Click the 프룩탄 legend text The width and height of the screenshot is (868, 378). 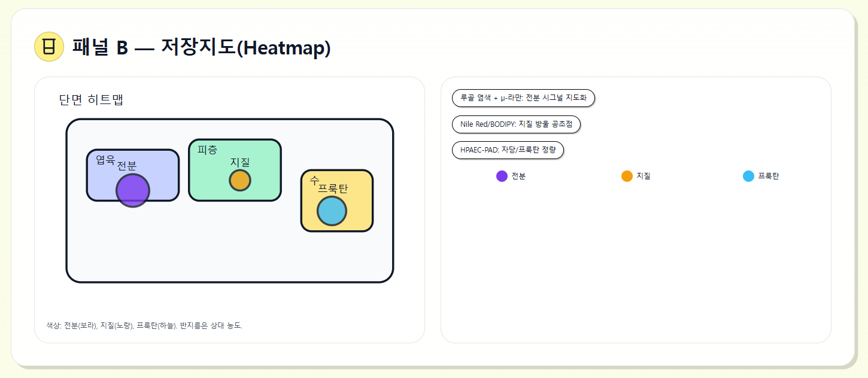pos(769,176)
